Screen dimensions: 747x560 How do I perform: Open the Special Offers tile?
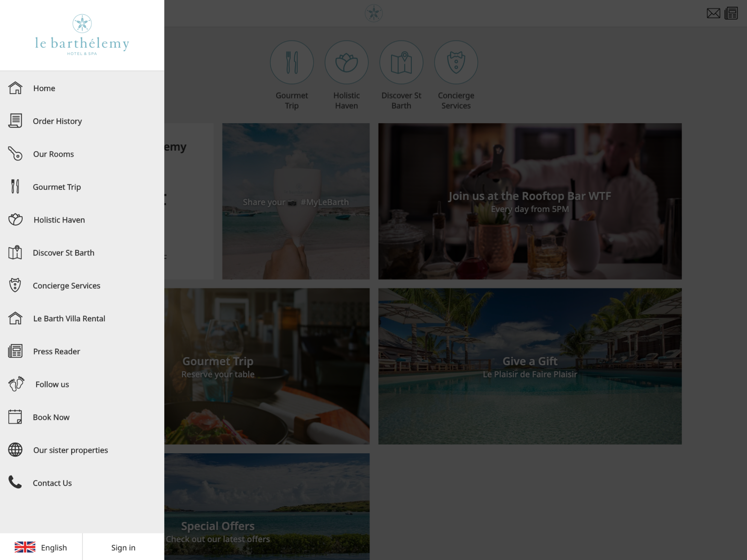(x=267, y=507)
